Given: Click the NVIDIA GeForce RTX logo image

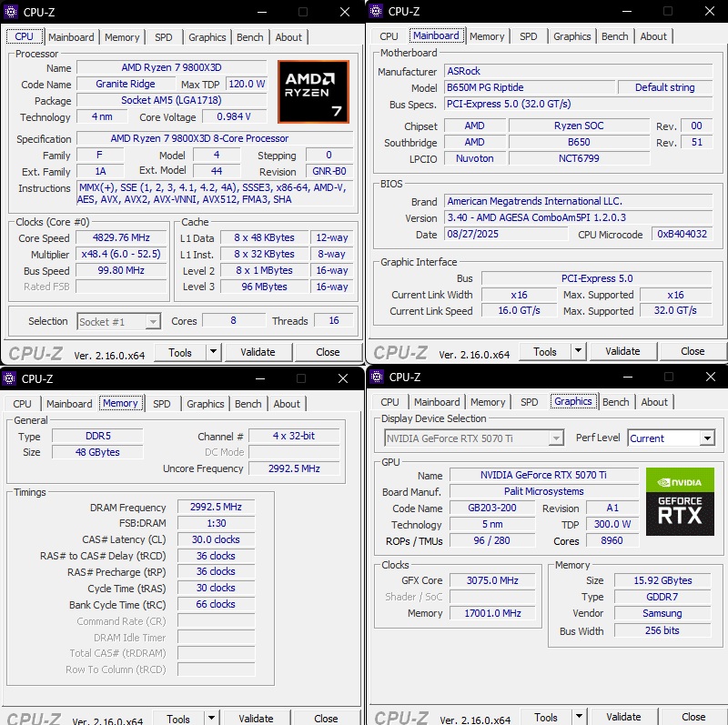Looking at the screenshot, I should pyautogui.click(x=680, y=501).
